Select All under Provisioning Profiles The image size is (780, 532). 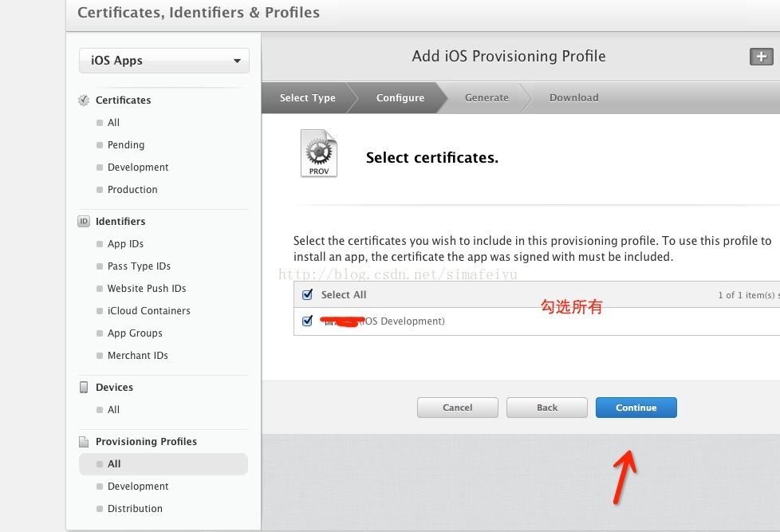(163, 464)
